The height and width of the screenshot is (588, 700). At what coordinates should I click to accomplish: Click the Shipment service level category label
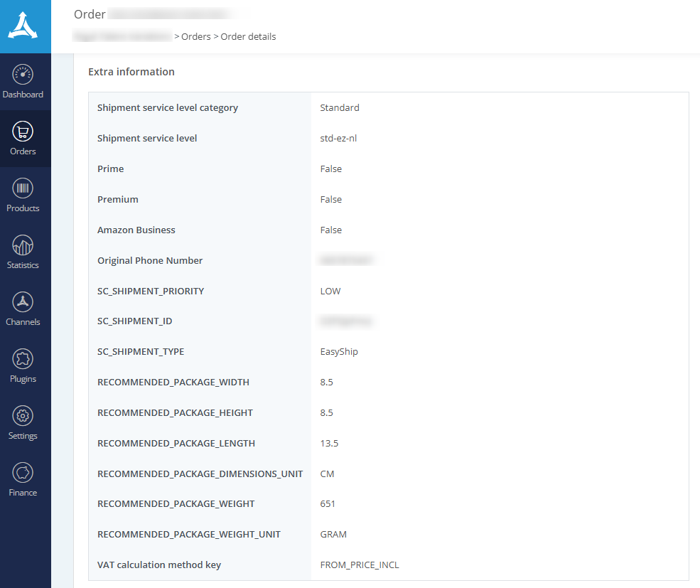168,107
